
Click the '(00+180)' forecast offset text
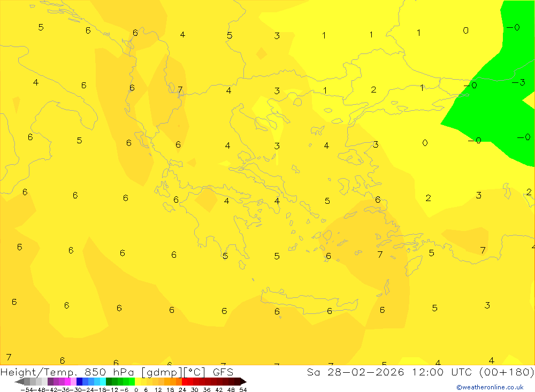click(507, 372)
